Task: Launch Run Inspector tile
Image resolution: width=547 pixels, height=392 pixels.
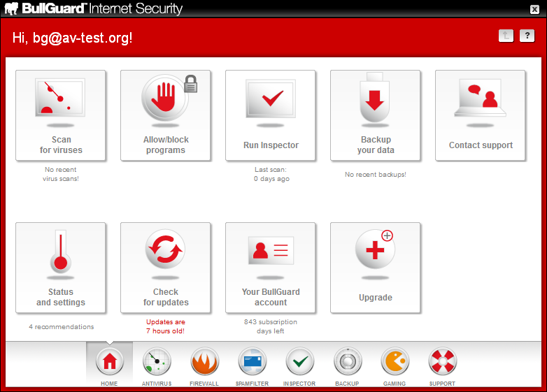Action: 271,115
